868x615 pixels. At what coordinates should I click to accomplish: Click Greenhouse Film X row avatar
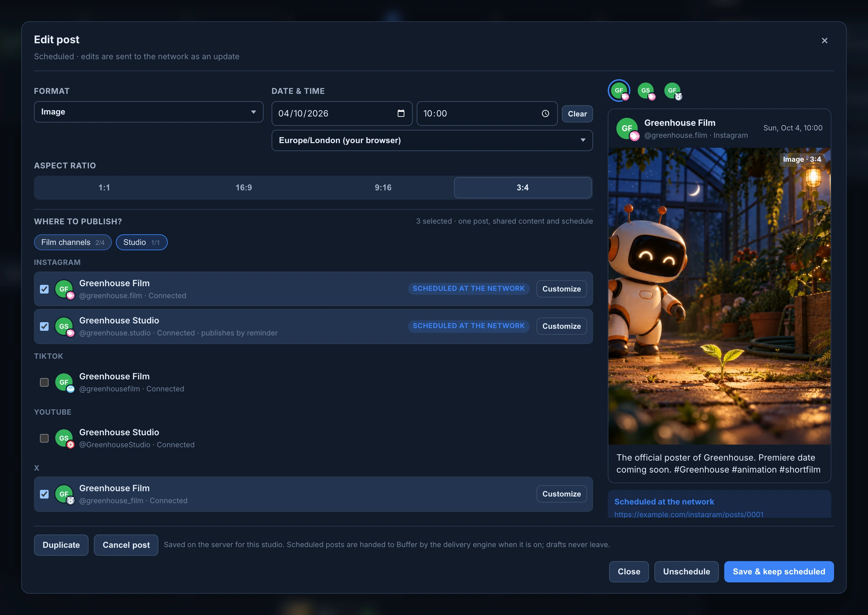click(64, 494)
